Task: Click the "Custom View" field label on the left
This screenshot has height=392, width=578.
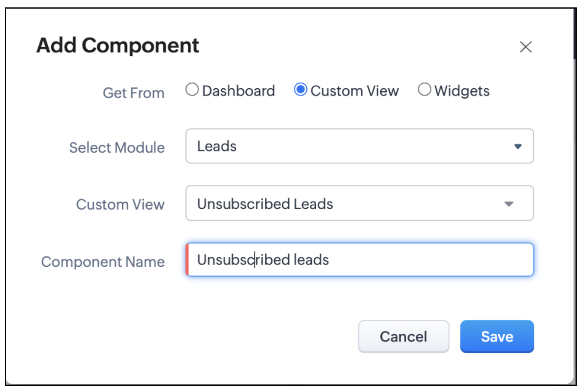Action: click(x=120, y=205)
